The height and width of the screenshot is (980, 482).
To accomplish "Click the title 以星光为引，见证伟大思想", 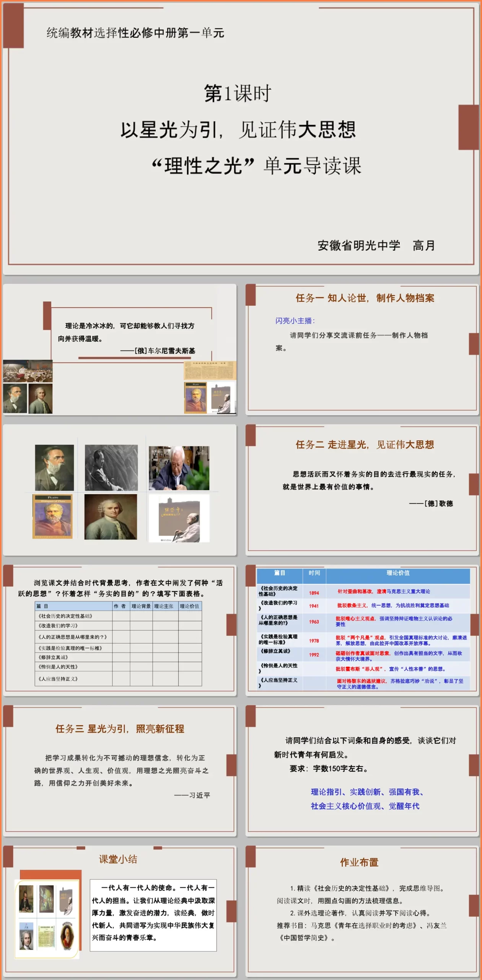I will pos(238,129).
